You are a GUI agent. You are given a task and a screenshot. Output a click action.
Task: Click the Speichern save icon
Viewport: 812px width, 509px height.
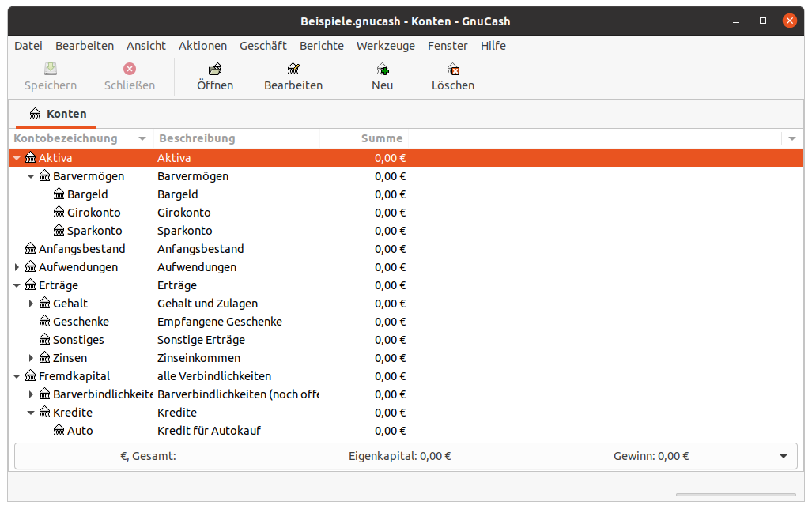(x=51, y=70)
